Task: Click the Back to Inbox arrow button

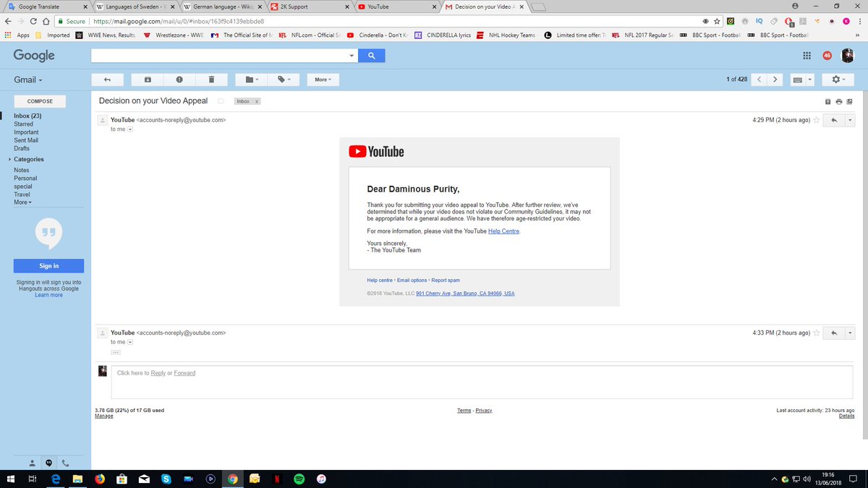Action: pyautogui.click(x=107, y=80)
